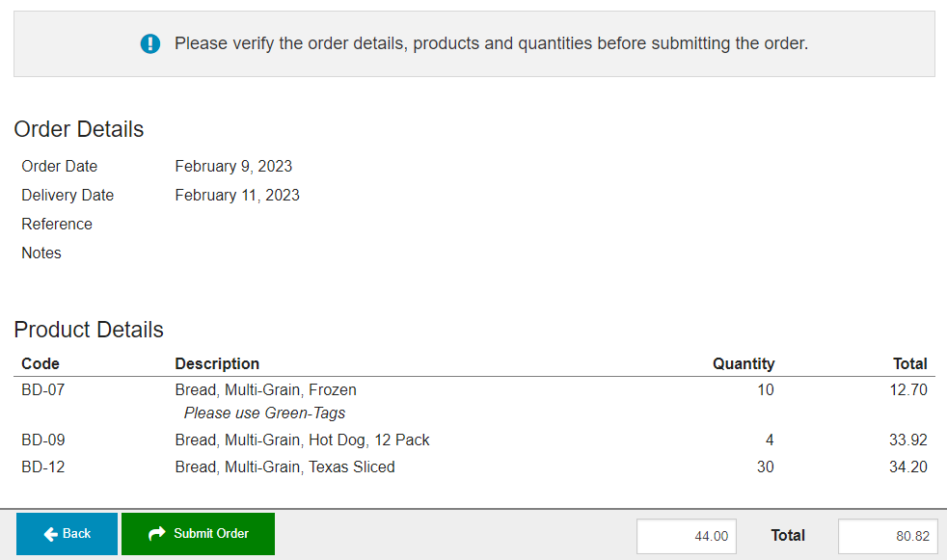Screen dimensions: 947x560
Task: Click the delivery date February 11, 2023
Action: (x=237, y=196)
